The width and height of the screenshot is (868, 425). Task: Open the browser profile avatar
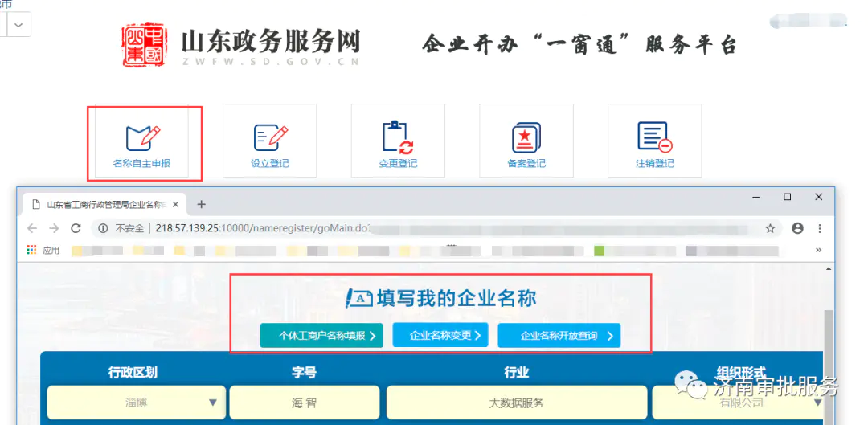(x=797, y=228)
